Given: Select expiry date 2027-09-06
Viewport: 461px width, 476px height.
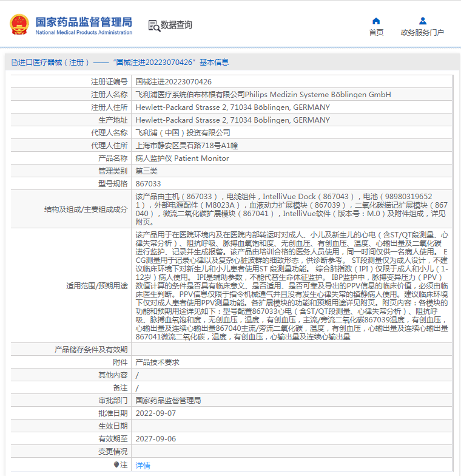Looking at the screenshot, I should [155, 438].
